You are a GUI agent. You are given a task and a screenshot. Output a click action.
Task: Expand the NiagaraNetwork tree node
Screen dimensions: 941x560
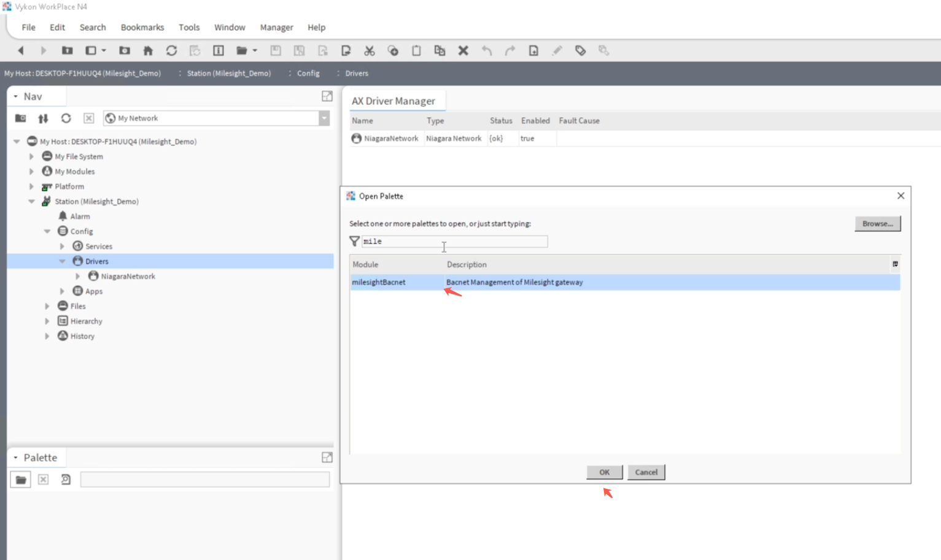coord(77,277)
